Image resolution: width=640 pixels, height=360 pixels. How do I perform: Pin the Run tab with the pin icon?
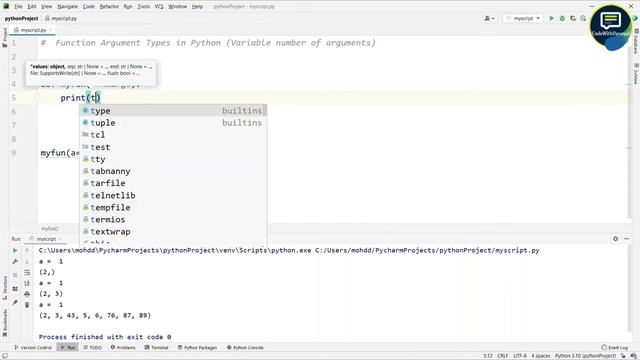pyautogui.click(x=15, y=302)
